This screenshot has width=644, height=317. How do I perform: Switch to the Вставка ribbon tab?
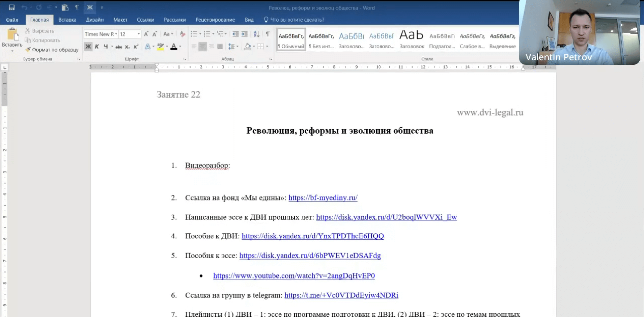(x=67, y=20)
